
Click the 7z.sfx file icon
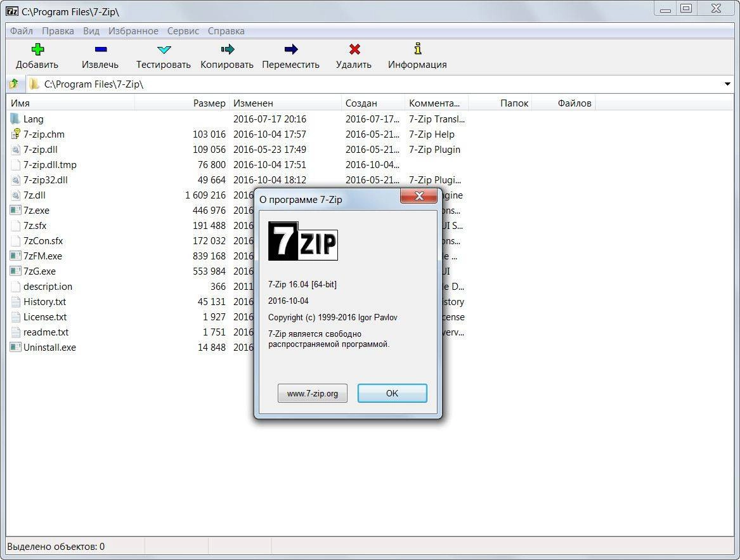click(15, 226)
